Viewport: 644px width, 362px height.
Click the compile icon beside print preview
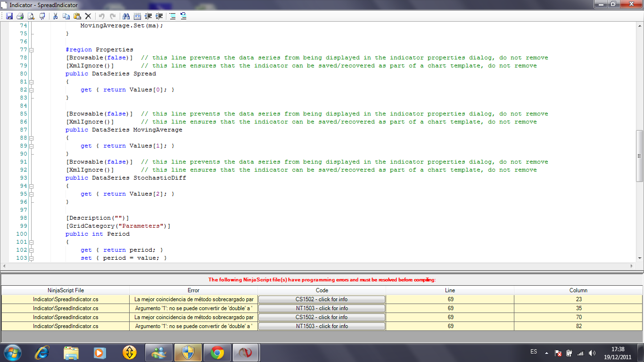(42, 16)
